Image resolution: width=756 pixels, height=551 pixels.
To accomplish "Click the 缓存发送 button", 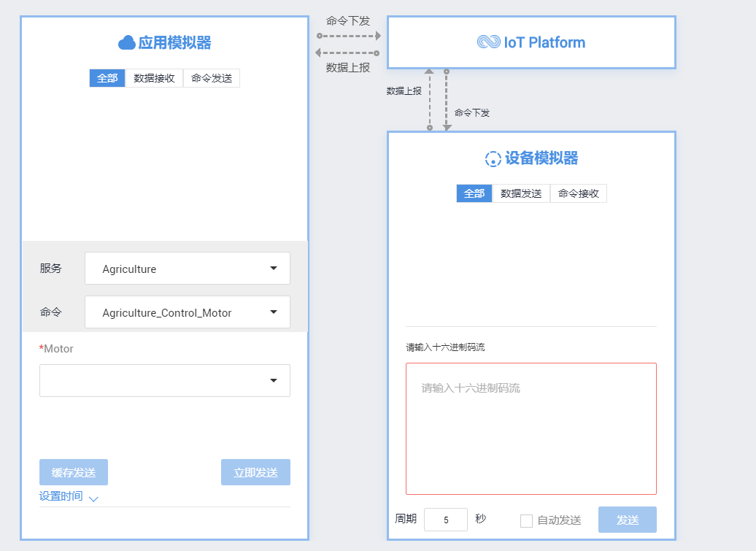I will pos(74,472).
